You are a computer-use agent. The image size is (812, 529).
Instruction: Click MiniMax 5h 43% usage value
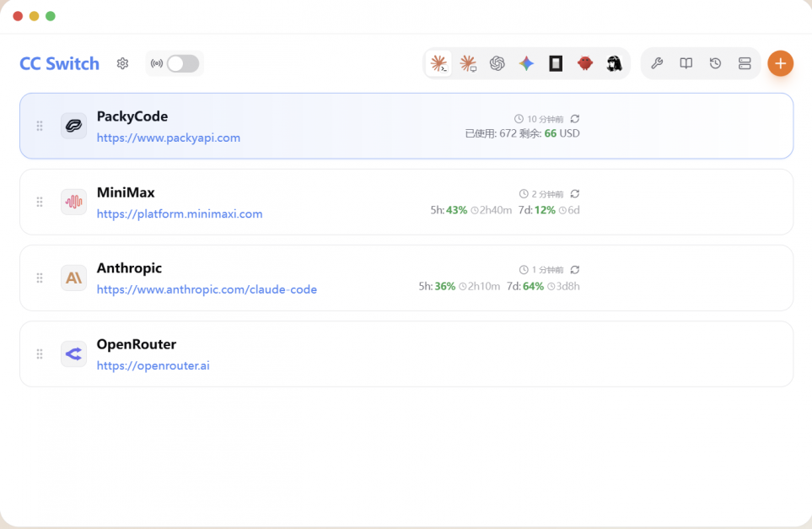point(457,210)
